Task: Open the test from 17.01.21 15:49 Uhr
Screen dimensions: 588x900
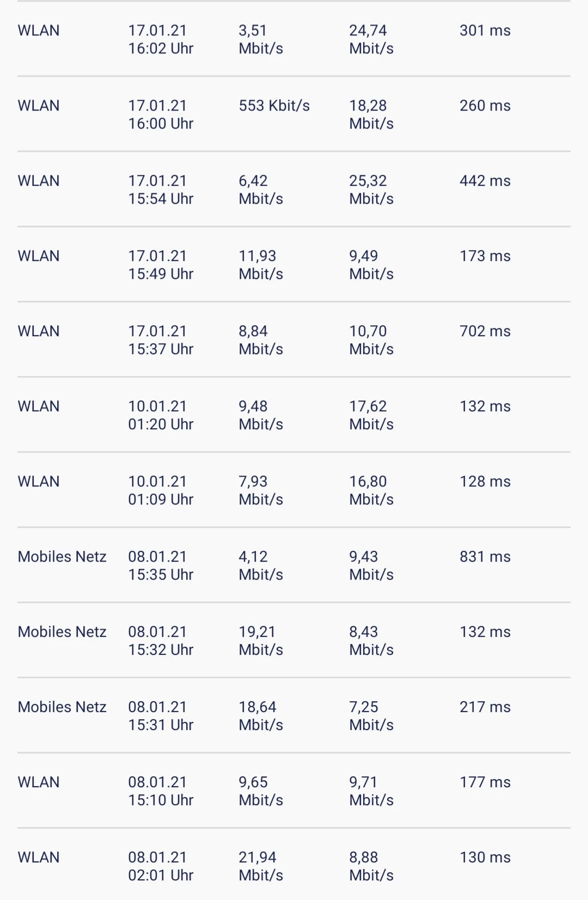Action: coord(161,265)
